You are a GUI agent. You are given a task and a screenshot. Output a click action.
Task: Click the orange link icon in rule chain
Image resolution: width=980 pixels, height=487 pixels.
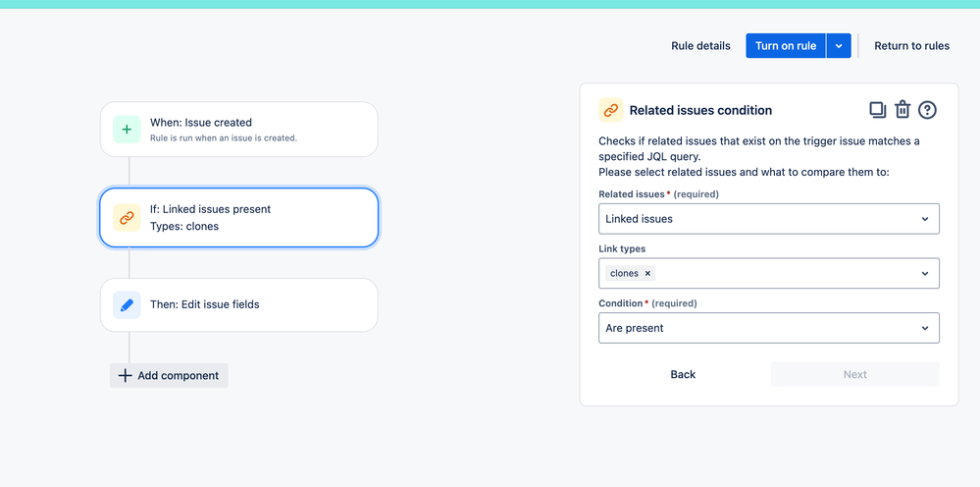click(127, 218)
